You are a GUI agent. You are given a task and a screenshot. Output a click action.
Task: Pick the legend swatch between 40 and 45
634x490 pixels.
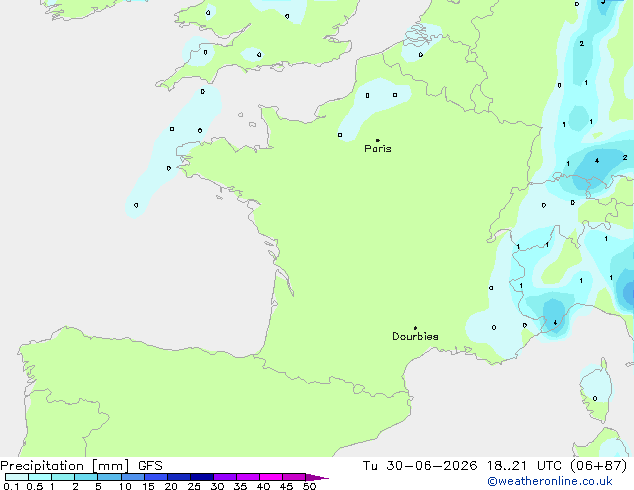point(271,477)
